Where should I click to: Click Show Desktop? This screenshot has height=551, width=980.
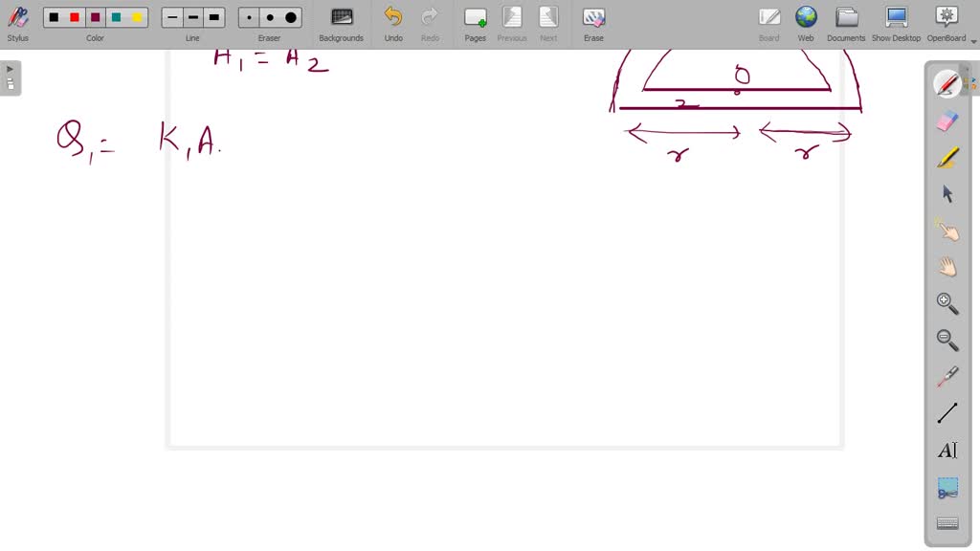tap(896, 24)
